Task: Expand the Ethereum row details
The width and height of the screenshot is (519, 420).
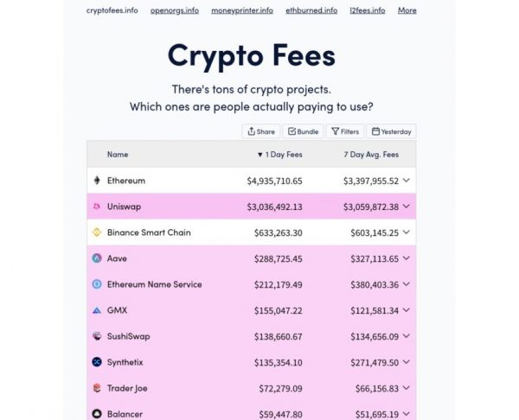Action: 407,181
